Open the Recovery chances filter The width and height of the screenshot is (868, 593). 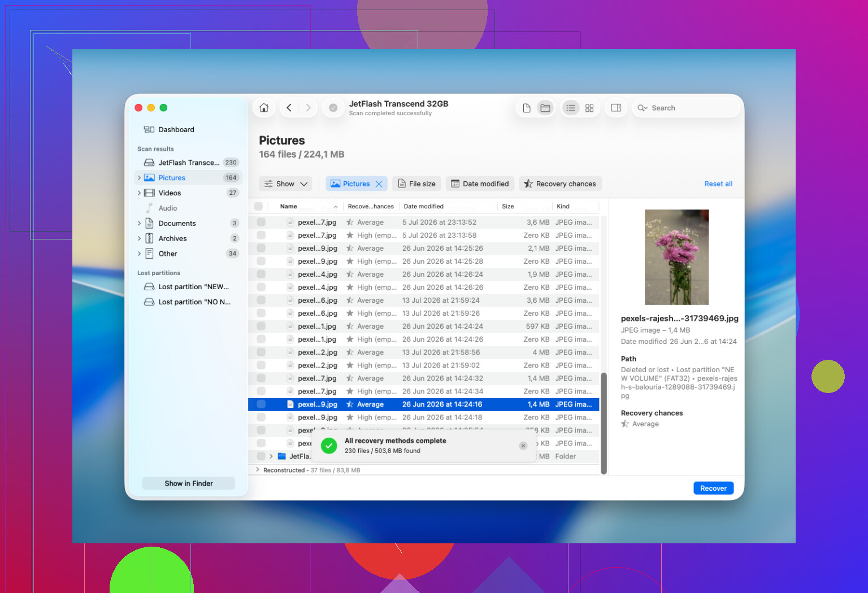(560, 184)
